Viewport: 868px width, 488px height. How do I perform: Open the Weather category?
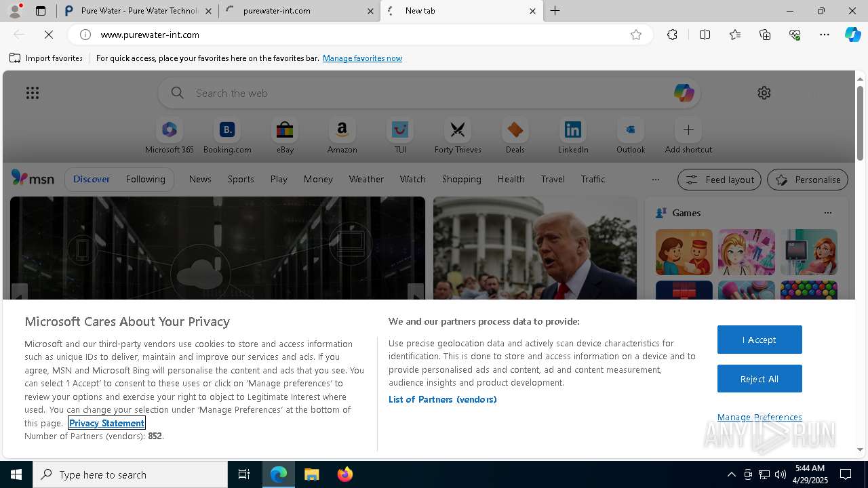[366, 179]
